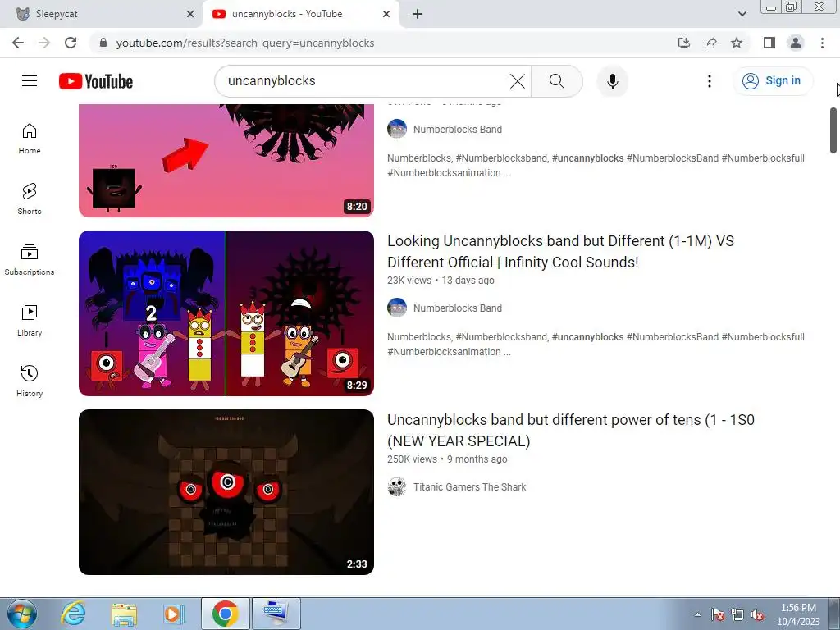The width and height of the screenshot is (840, 630).
Task: Open Action Center flag icon
Action: coord(718,614)
